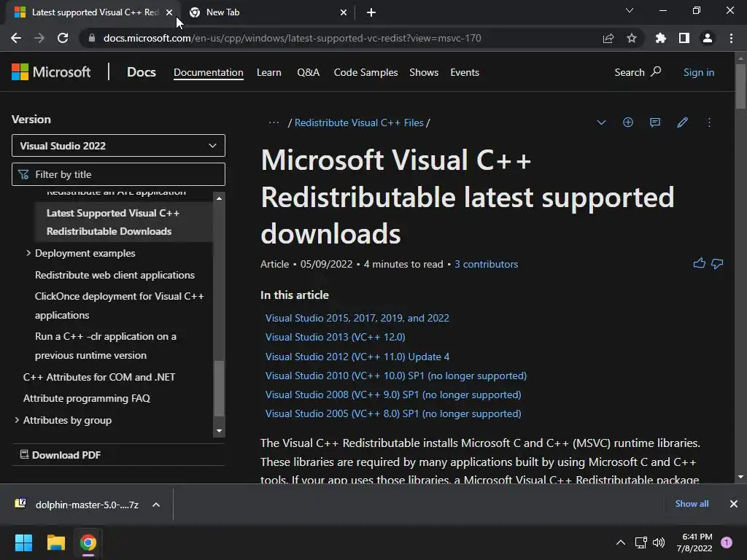The height and width of the screenshot is (560, 747).
Task: Click Chrome icon in taskbar
Action: [x=88, y=542]
